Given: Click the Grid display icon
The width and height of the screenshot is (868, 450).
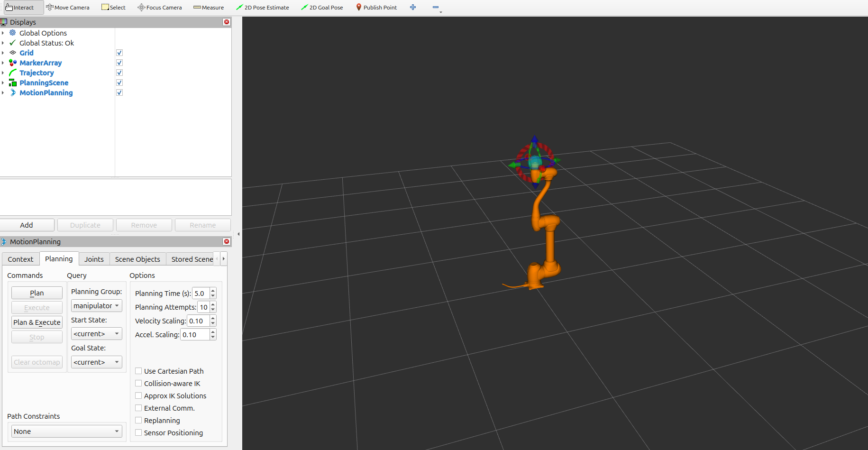Looking at the screenshot, I should 13,53.
